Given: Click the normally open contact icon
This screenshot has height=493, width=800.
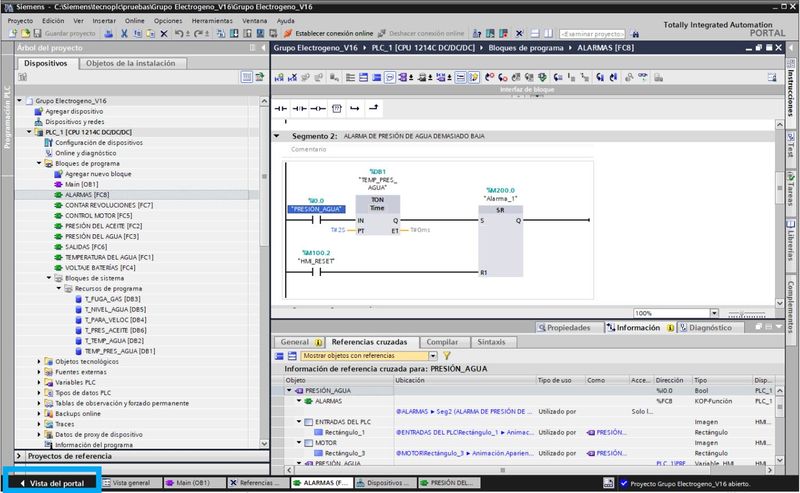Looking at the screenshot, I should click(281, 108).
